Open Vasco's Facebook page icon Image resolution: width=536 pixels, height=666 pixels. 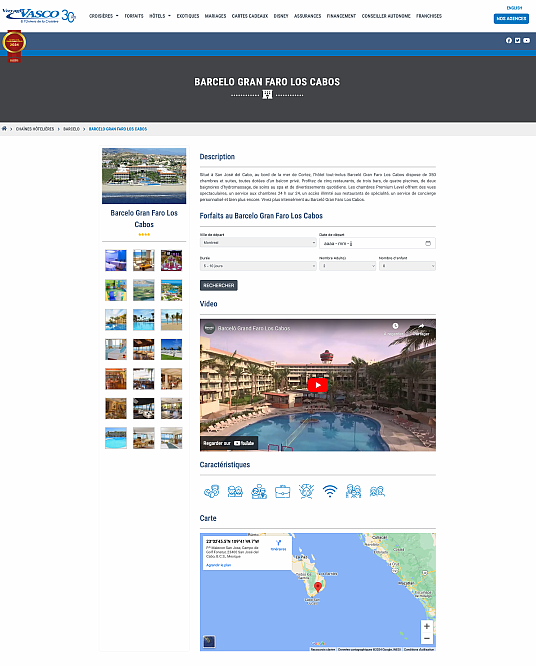[509, 40]
